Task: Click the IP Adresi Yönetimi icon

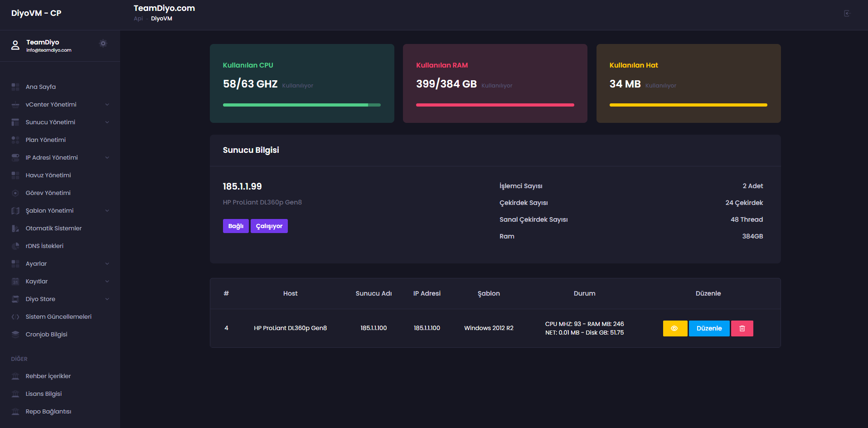Action: [x=15, y=157]
